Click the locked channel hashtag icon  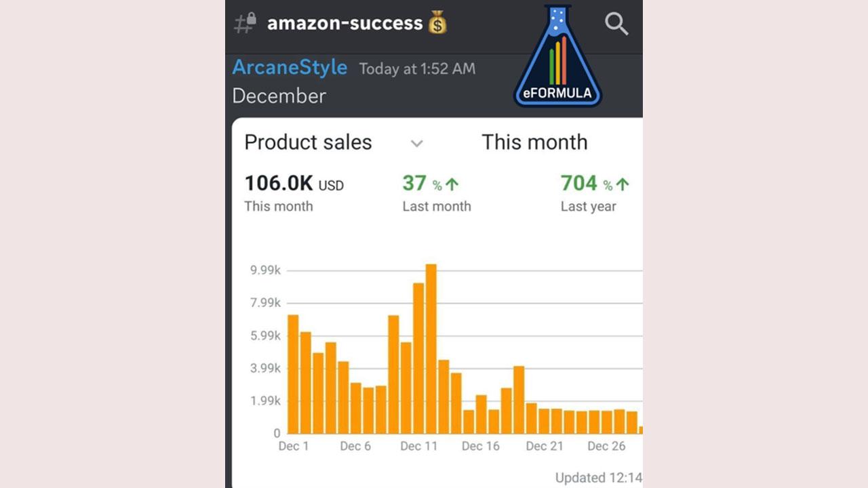[245, 24]
